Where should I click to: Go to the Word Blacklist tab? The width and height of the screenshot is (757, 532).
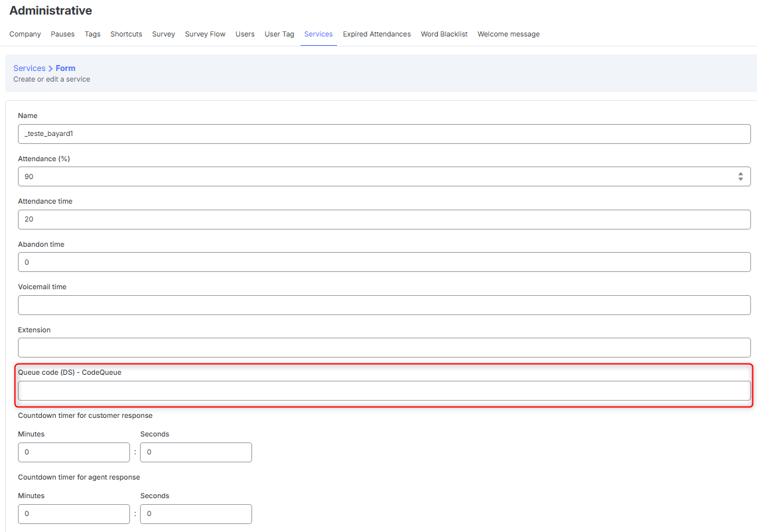pyautogui.click(x=444, y=34)
